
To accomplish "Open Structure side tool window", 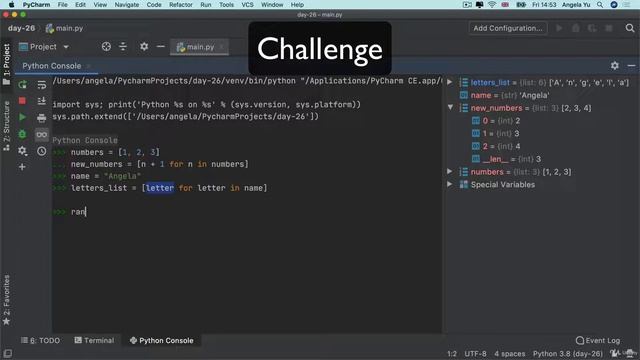I will click(6, 126).
